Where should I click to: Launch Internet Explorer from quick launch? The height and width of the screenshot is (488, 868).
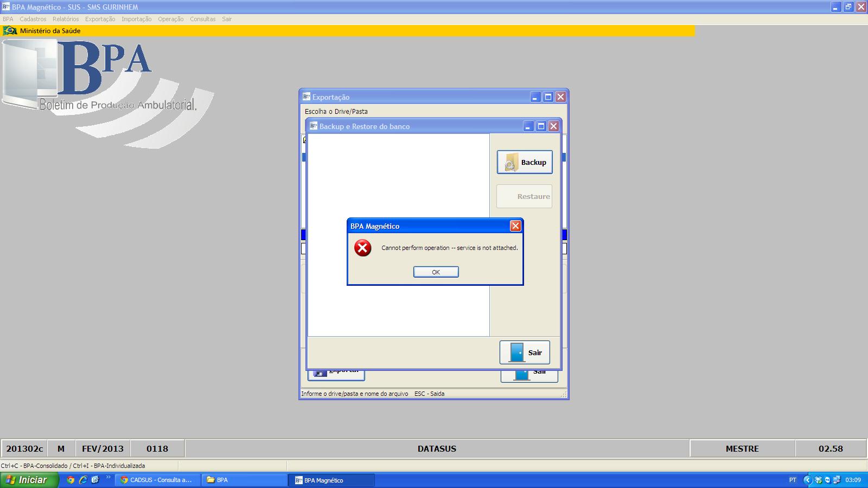[x=83, y=480]
